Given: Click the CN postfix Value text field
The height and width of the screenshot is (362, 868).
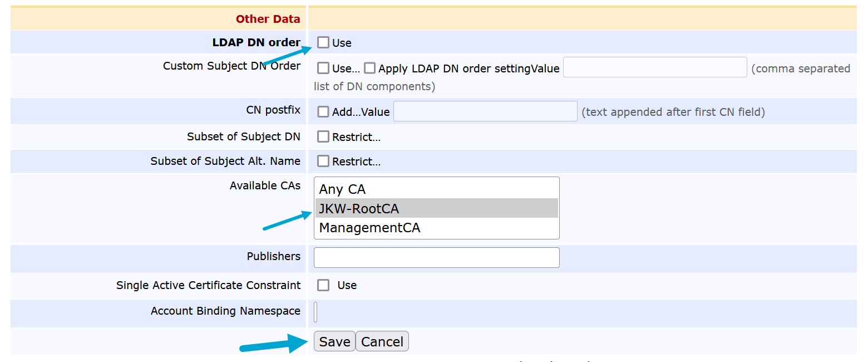Looking at the screenshot, I should tap(485, 111).
